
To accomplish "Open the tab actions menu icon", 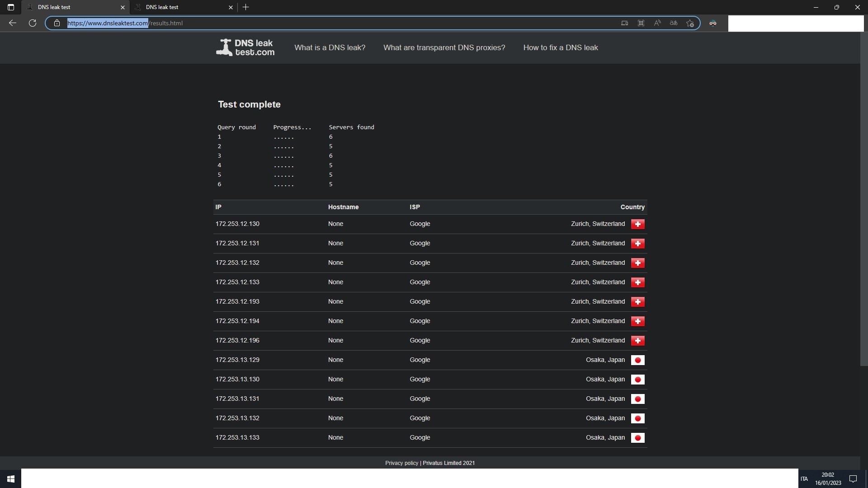I will (x=11, y=7).
